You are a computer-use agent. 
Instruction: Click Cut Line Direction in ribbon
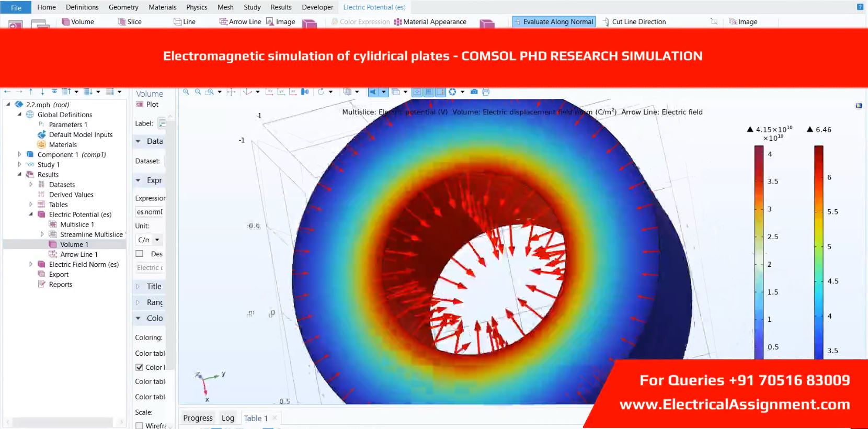click(634, 21)
